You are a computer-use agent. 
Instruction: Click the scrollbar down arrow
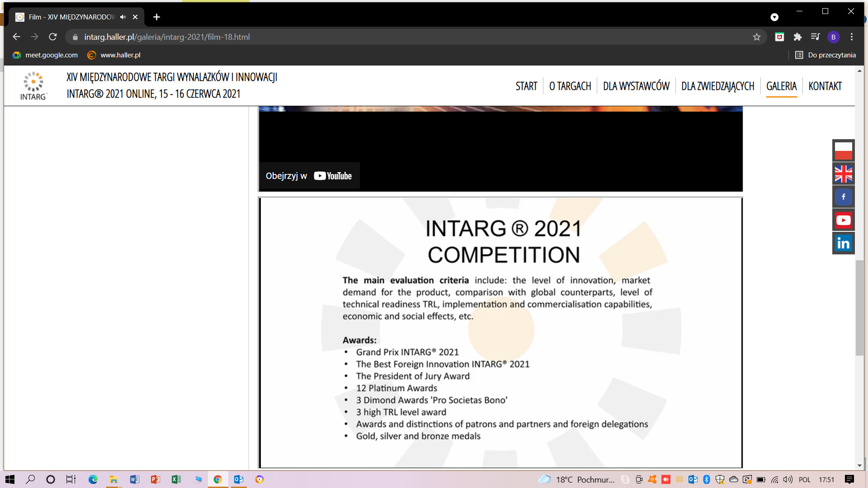point(859,465)
